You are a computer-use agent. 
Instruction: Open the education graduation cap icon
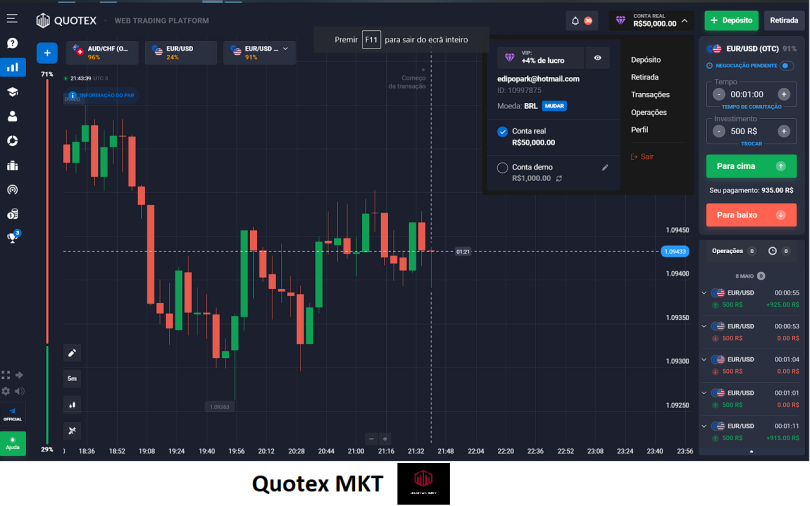(13, 92)
